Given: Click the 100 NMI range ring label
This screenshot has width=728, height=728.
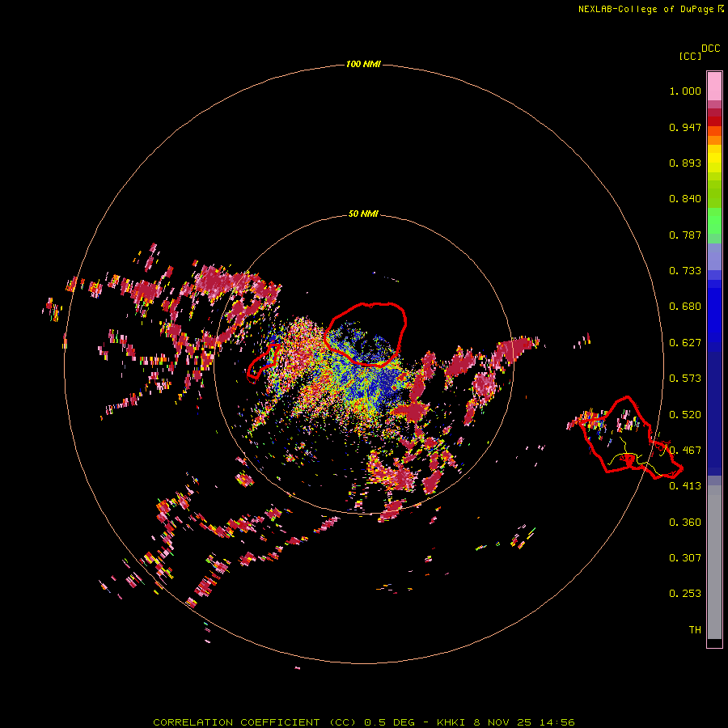Looking at the screenshot, I should coord(363,64).
